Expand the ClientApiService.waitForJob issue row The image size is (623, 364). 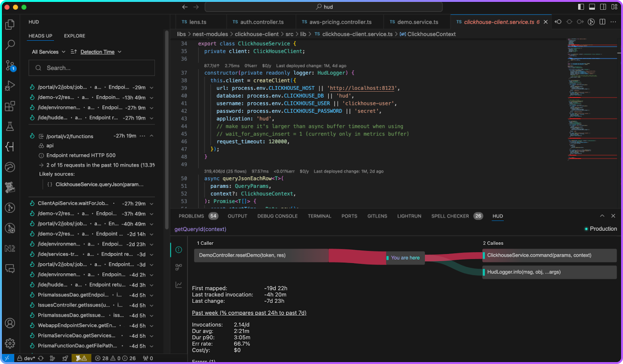click(x=151, y=204)
